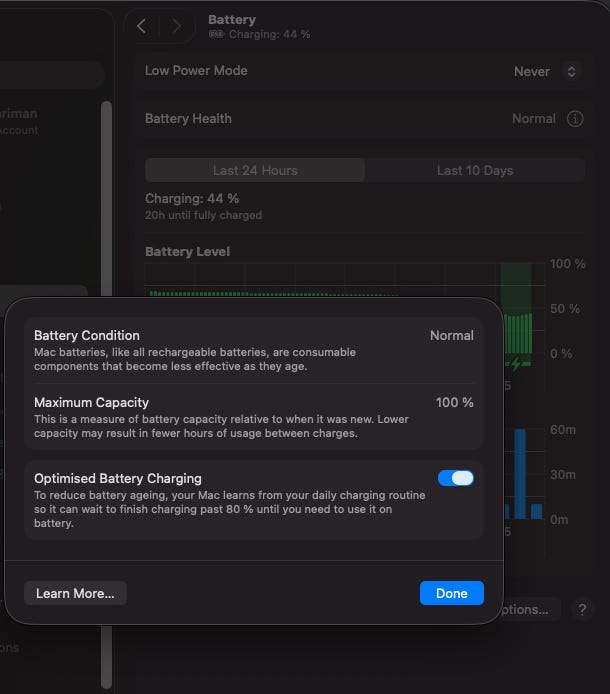Click the 'Battery Level' heading
The image size is (610, 694).
(x=187, y=251)
